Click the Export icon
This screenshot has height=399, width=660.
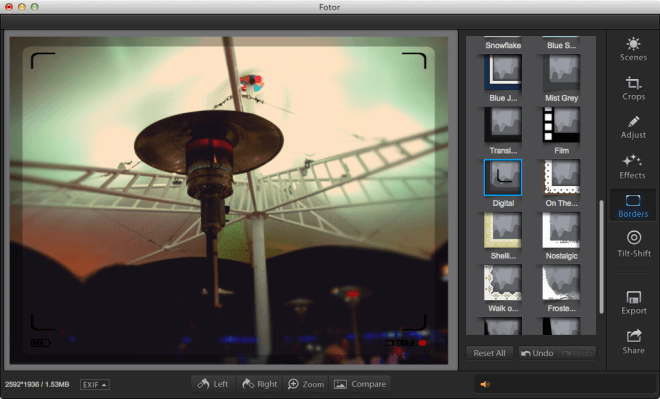click(633, 303)
